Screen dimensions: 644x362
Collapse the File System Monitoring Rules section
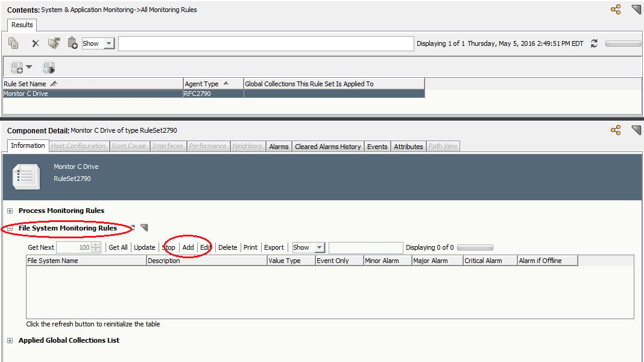point(10,229)
